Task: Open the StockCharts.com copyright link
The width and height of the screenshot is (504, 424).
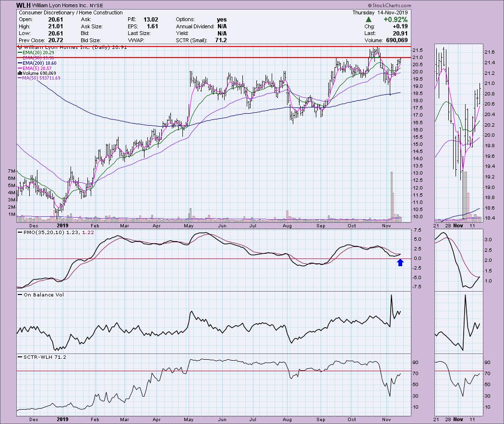Action: coord(389,5)
